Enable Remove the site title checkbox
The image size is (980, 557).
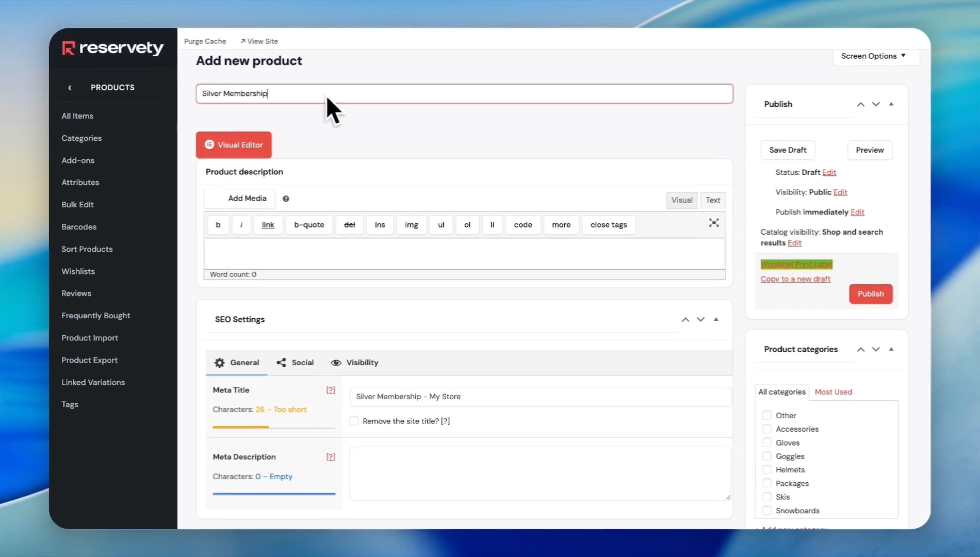coord(354,421)
